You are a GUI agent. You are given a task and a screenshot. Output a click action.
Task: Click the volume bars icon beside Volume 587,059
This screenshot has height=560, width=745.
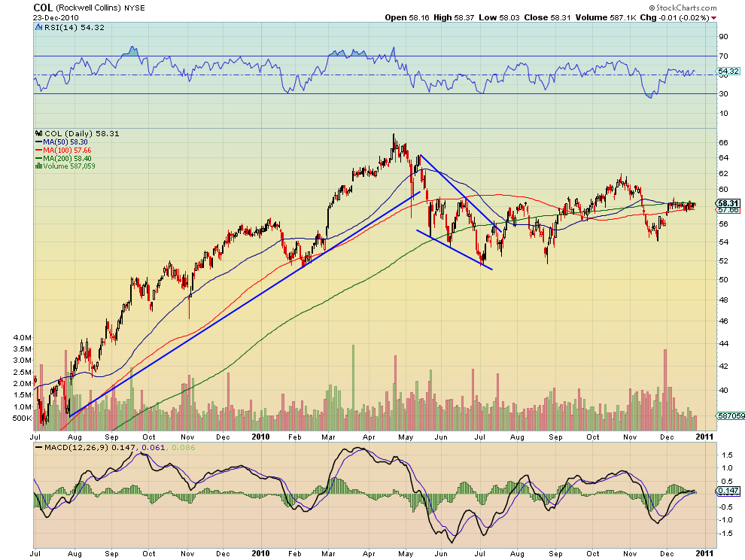[x=39, y=166]
